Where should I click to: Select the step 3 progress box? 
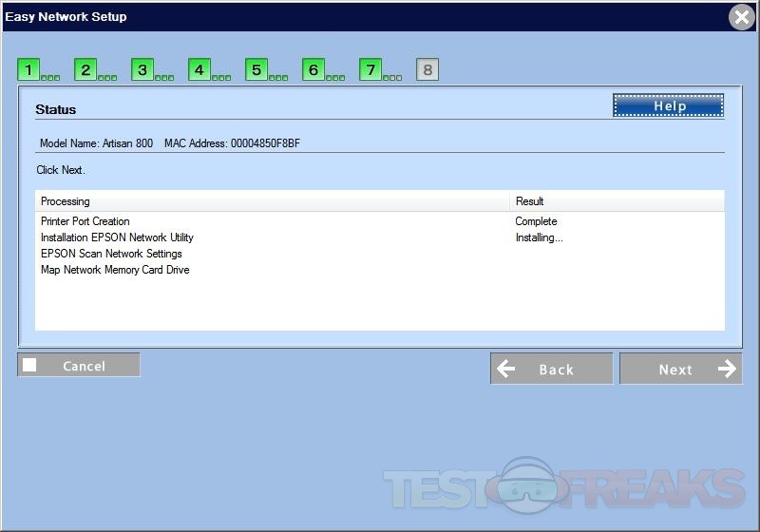[x=142, y=69]
